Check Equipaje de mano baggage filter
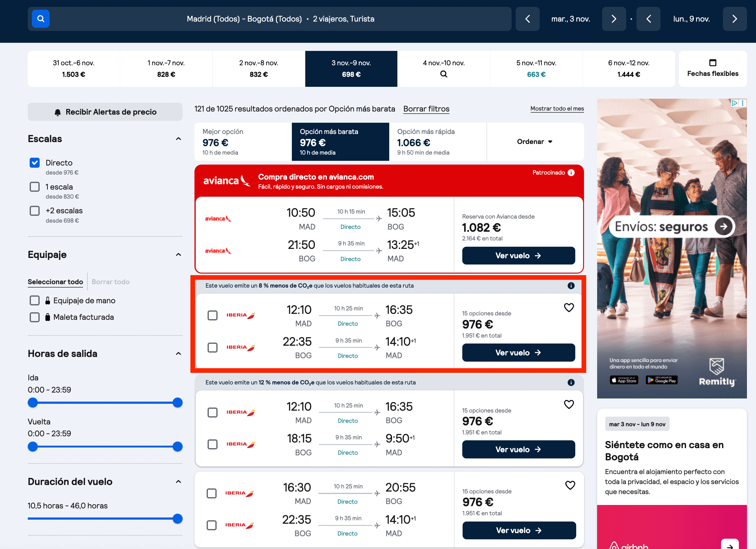The width and height of the screenshot is (756, 549). [x=35, y=300]
